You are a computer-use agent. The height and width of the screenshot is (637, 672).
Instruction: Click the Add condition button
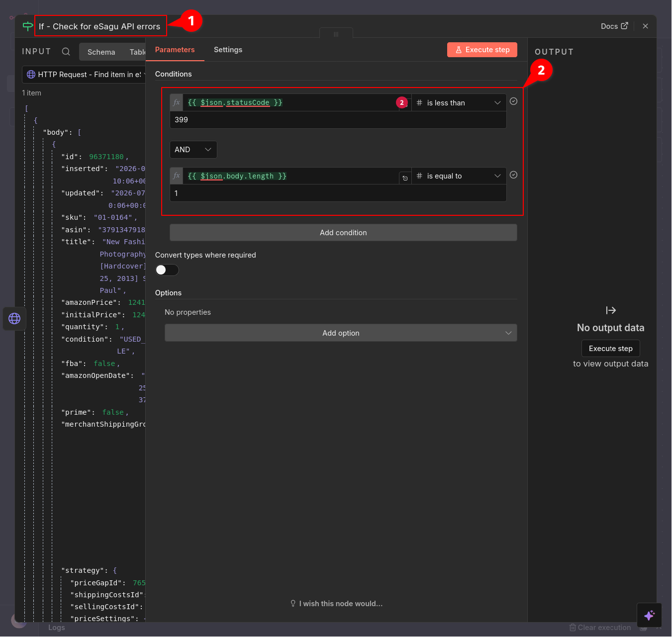343,233
